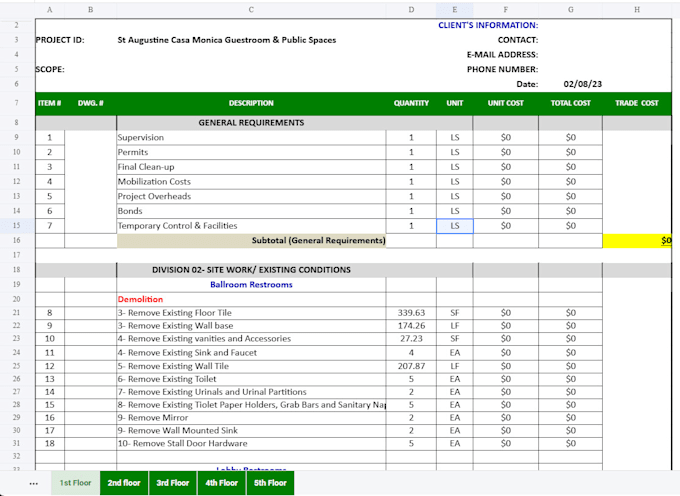The height and width of the screenshot is (496, 680).
Task: Click the PROJECT ID: label cell
Action: (x=60, y=40)
